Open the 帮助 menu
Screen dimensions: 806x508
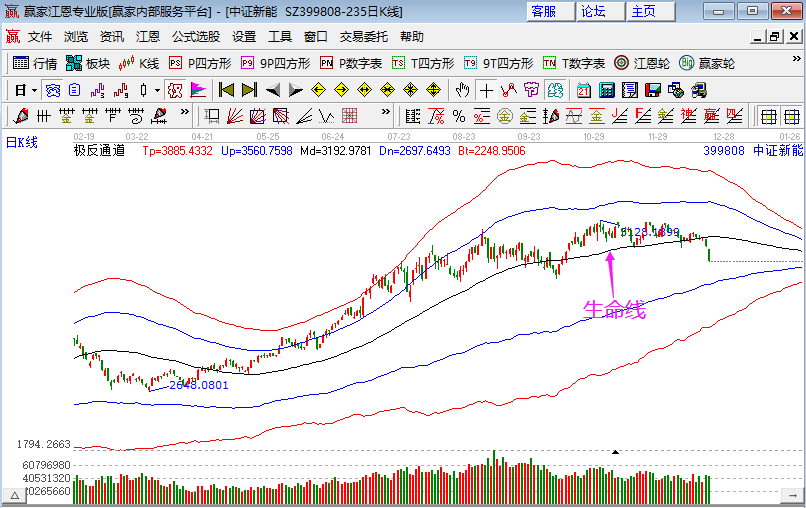(x=412, y=37)
